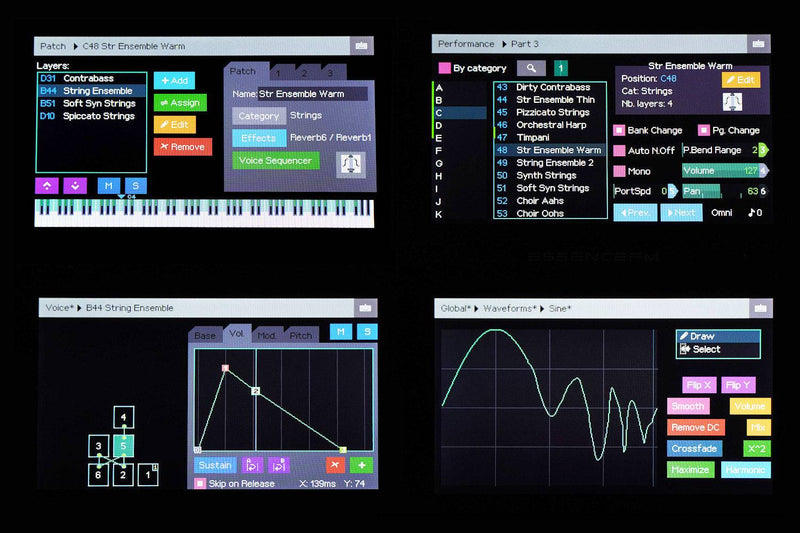Image resolution: width=800 pixels, height=533 pixels.
Task: Toggle Skip on Release checkbox
Action: (200, 484)
